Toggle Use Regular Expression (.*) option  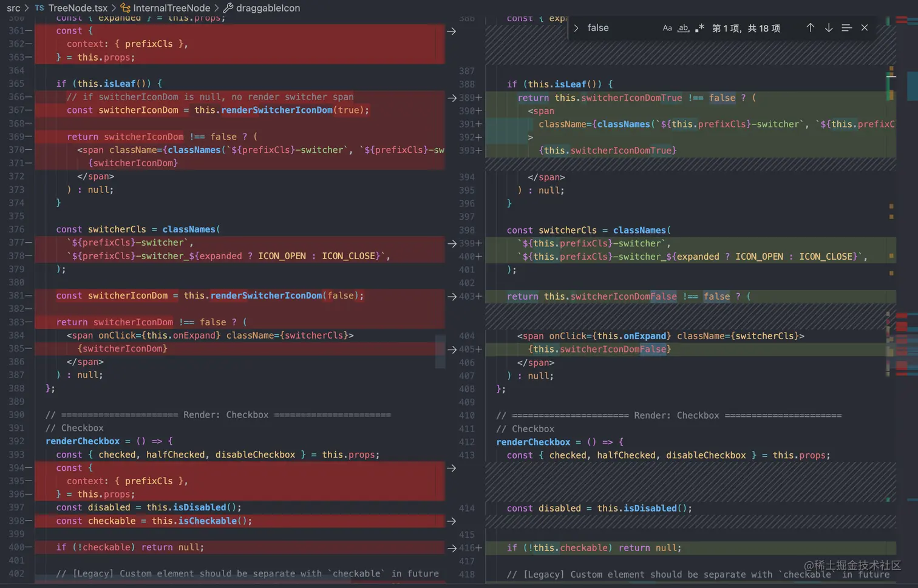click(x=699, y=28)
